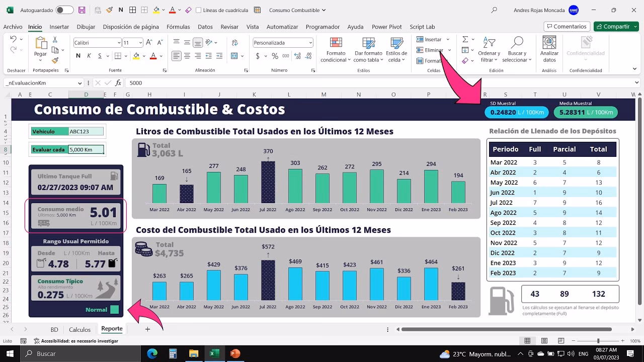Screen dimensions: 644x362
Task: Select the Calculos sheet tab
Action: [x=79, y=329]
